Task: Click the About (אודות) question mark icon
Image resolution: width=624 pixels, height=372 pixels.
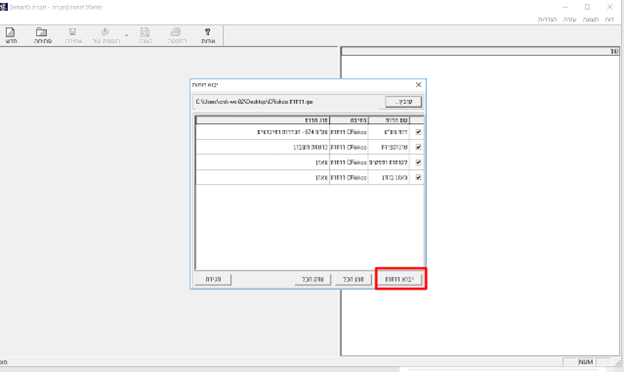Action: 208,32
